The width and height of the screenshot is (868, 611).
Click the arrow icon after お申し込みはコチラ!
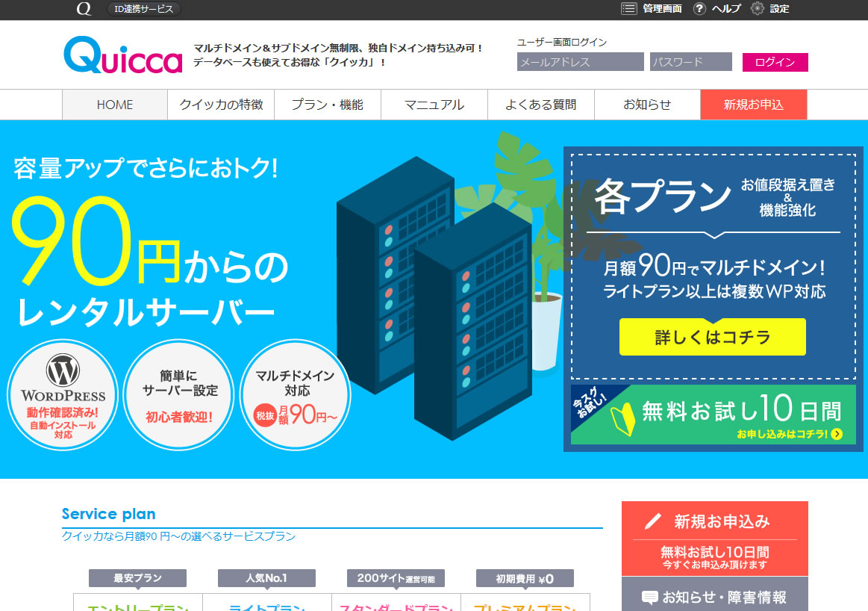[x=837, y=434]
